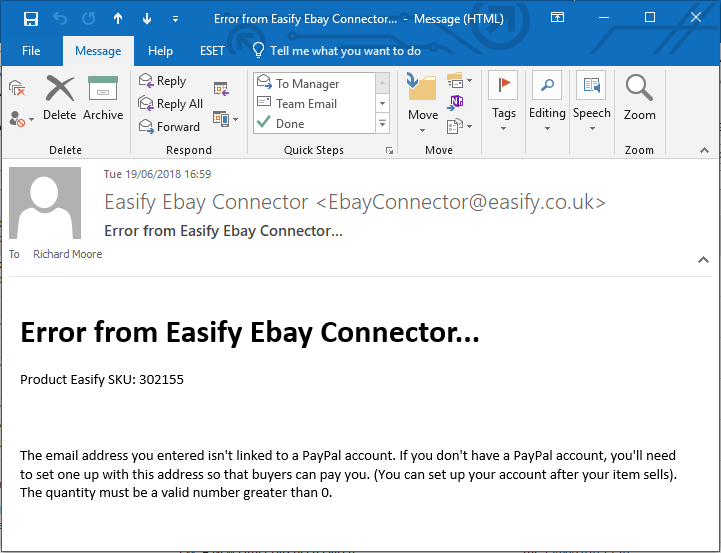Click recipient name Richard Moore
The width and height of the screenshot is (721, 553).
(x=68, y=254)
